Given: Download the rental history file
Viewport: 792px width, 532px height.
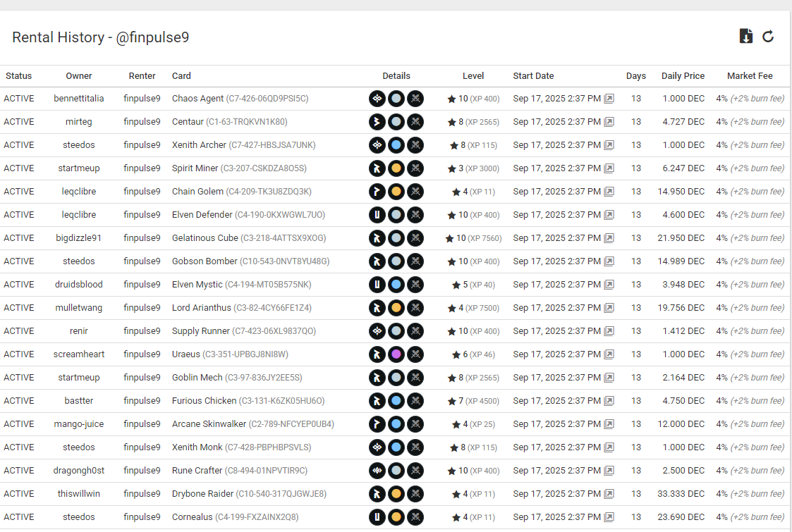Looking at the screenshot, I should [x=745, y=37].
